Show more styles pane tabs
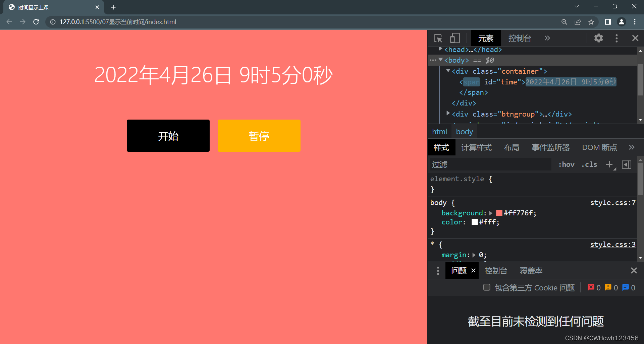This screenshot has height=344, width=644. [632, 147]
